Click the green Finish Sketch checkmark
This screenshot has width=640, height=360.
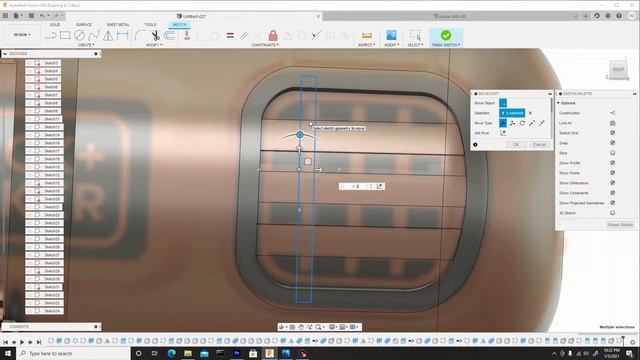pyautogui.click(x=446, y=35)
